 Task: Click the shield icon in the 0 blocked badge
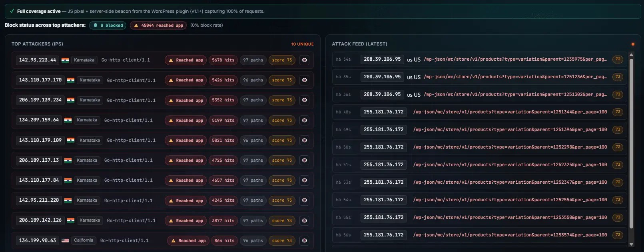pos(96,25)
